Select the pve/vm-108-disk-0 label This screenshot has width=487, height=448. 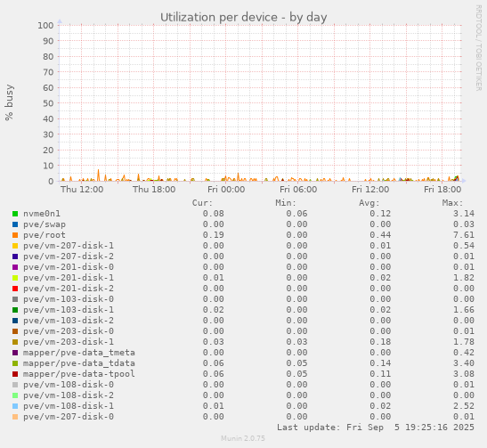click(69, 385)
